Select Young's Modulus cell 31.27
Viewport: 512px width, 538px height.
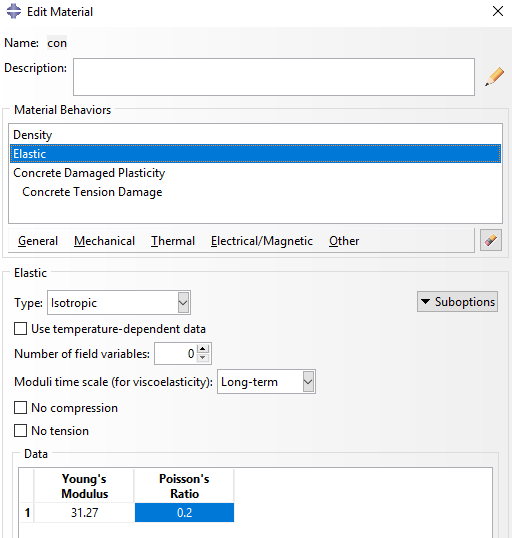coord(84,513)
